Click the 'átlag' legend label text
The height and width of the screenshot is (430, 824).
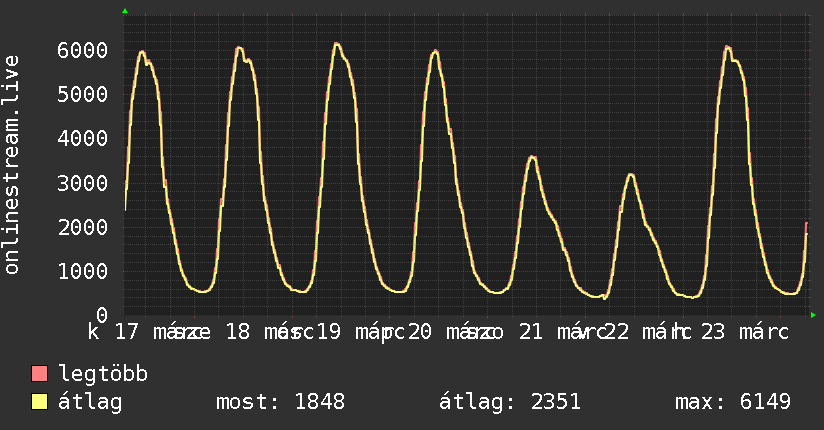click(90, 402)
